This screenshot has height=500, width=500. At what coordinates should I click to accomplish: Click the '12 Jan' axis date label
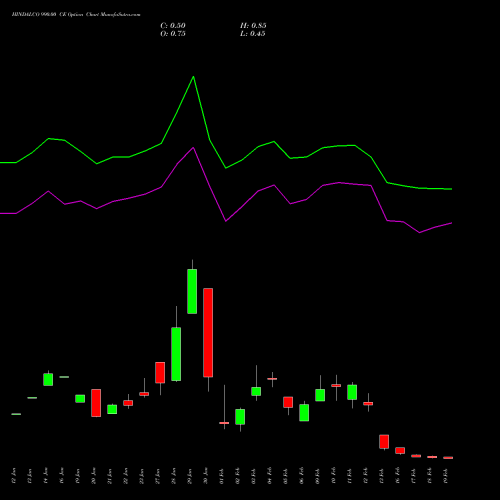point(14,476)
